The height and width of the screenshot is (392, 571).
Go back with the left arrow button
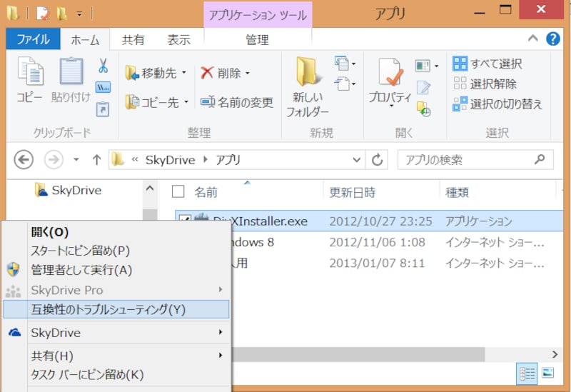(24, 159)
